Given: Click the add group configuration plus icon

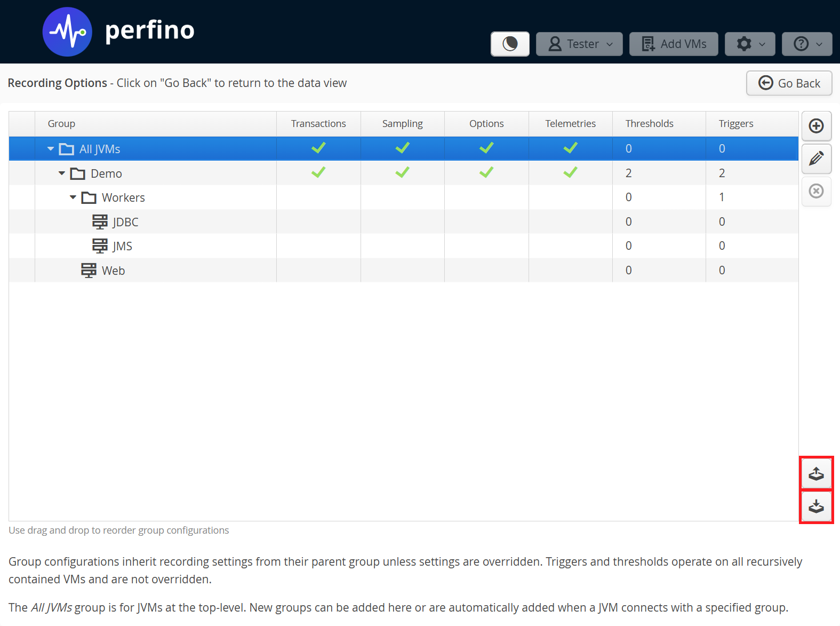Looking at the screenshot, I should (x=816, y=126).
